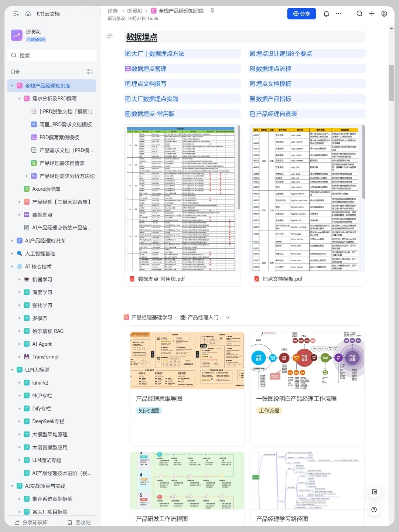The image size is (399, 532).
Task: Open the 产品经理思维导图 card thumbnail
Action: coord(187,360)
